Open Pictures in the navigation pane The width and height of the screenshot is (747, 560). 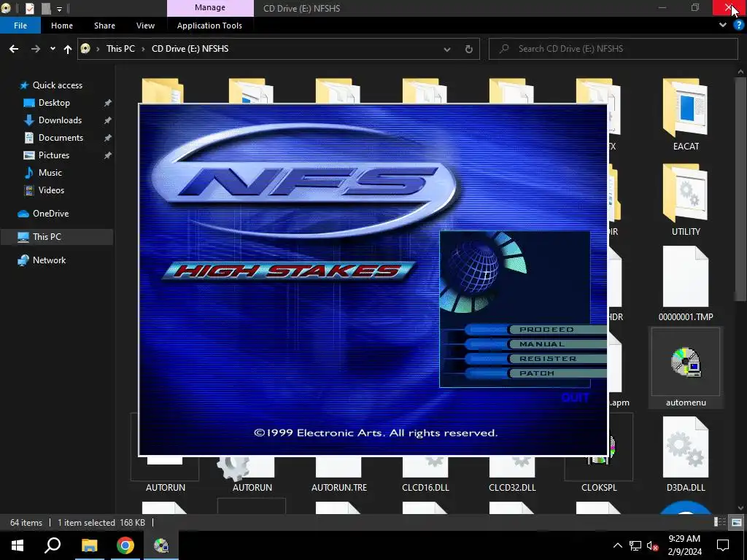[54, 155]
